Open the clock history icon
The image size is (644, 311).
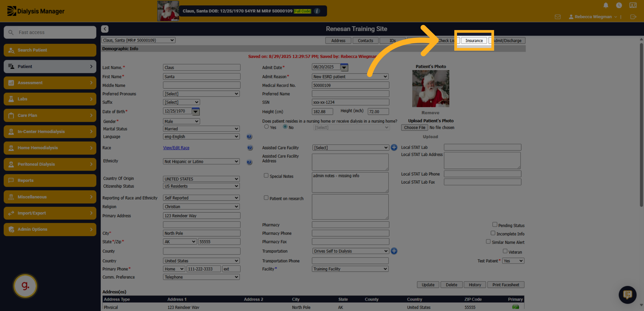[x=619, y=5]
